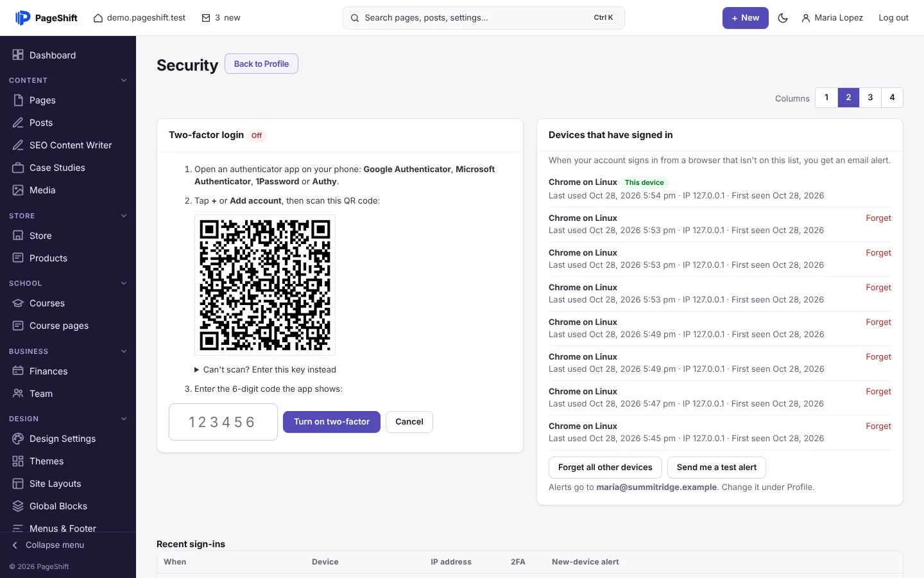Click the Log out link
Screen dimensions: 924x578
tap(893, 18)
